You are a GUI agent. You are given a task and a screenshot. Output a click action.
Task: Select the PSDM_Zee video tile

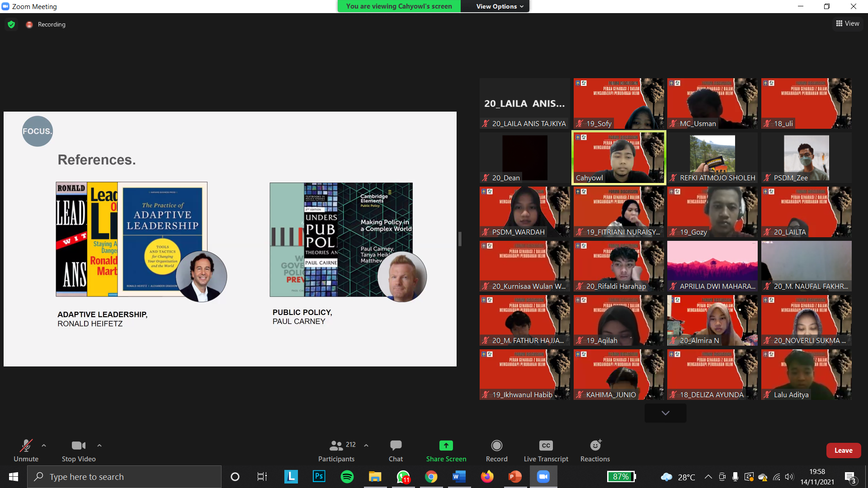pos(807,158)
